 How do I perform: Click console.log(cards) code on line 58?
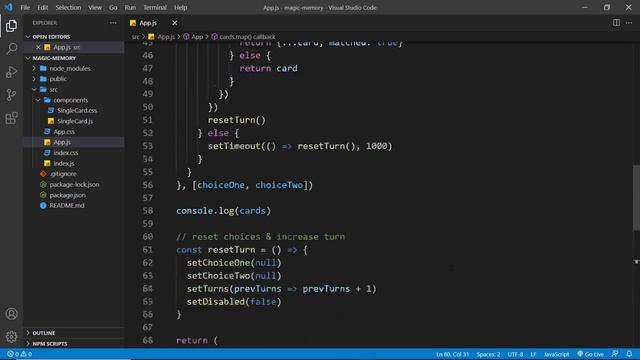pyautogui.click(x=223, y=211)
